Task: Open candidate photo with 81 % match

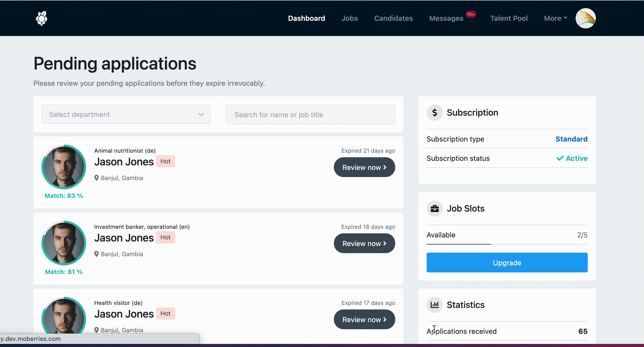Action: click(64, 243)
